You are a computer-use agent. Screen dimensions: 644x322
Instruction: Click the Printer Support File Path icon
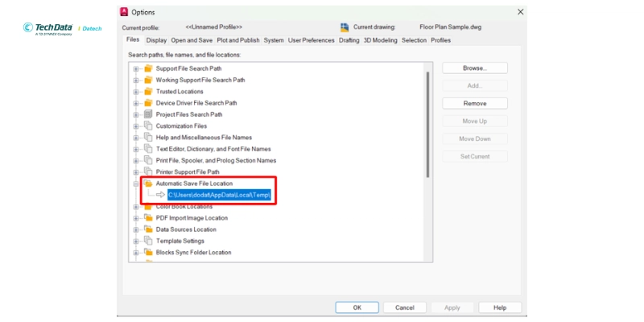click(x=148, y=172)
